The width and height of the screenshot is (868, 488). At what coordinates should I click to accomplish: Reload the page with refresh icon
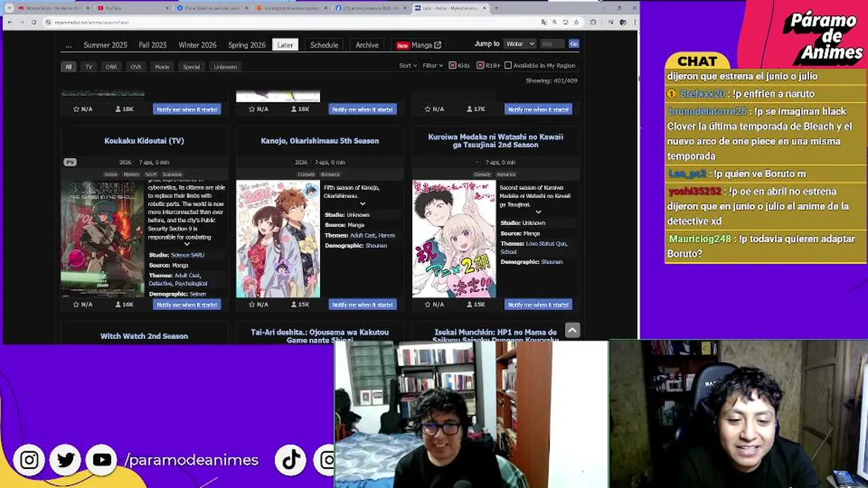(34, 22)
